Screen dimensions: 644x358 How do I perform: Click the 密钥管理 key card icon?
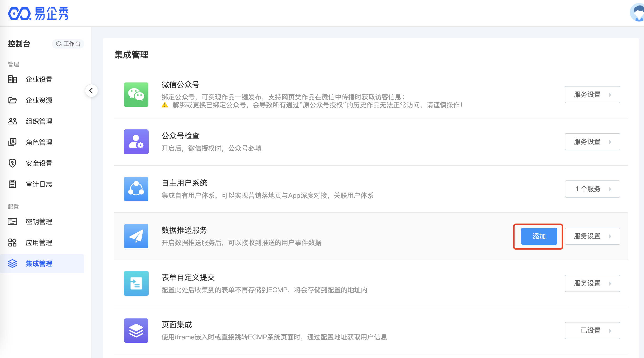(x=12, y=221)
